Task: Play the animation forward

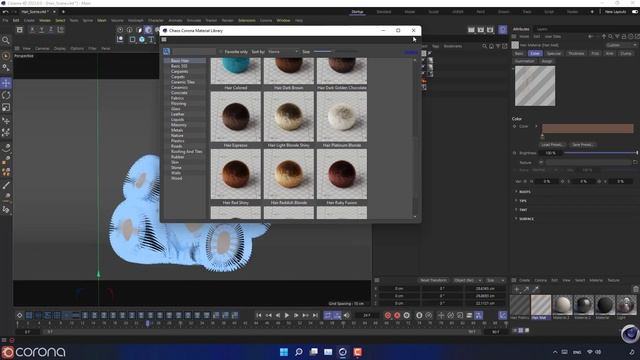Action: [287, 315]
